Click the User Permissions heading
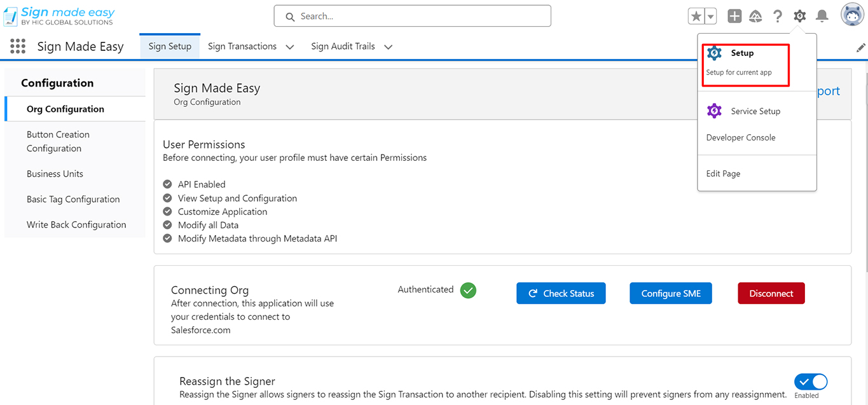 pos(203,144)
